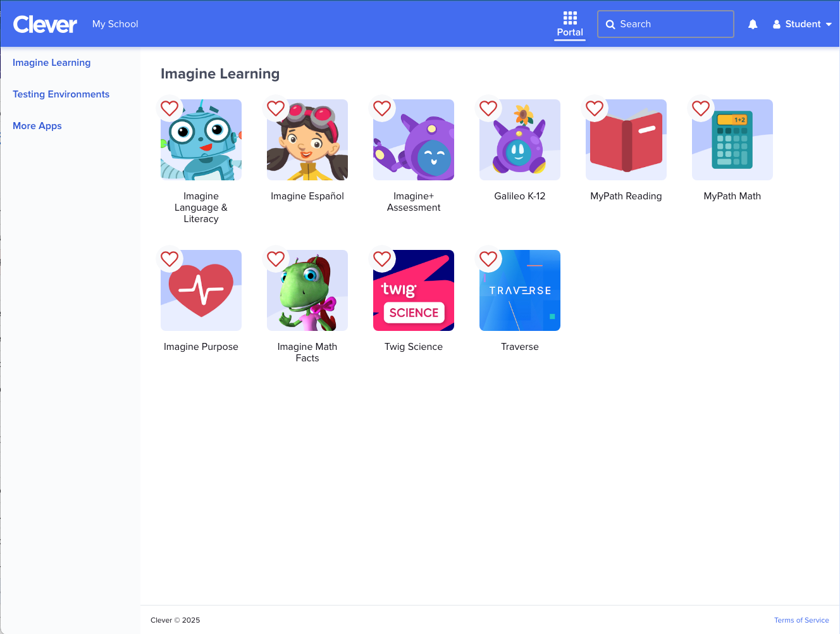This screenshot has height=634, width=840.
Task: Favorite the Imagine Español app
Action: tap(276, 108)
